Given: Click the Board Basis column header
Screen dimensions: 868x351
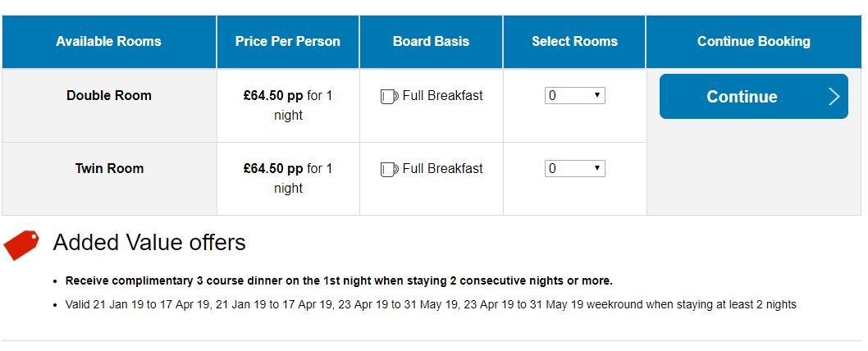Looking at the screenshot, I should click(431, 42).
